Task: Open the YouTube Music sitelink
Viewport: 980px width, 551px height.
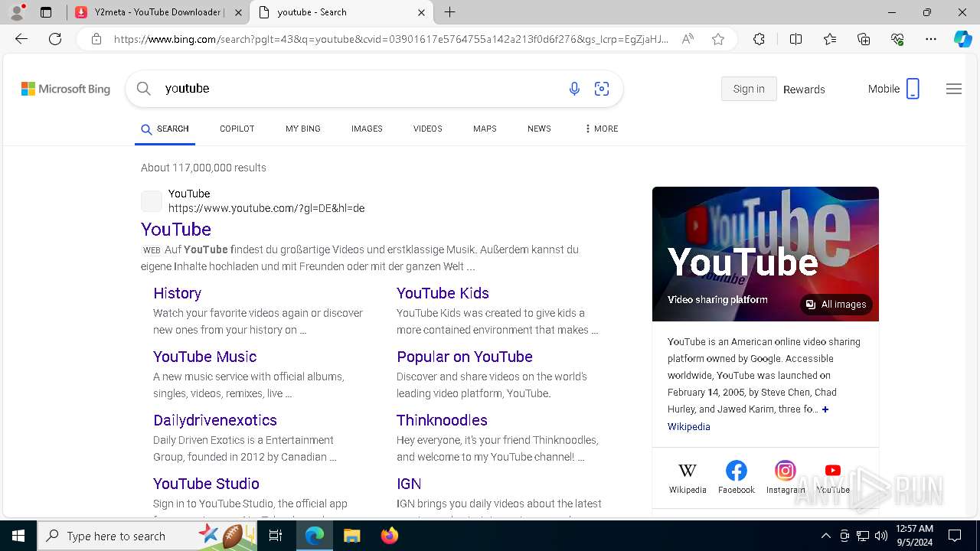Action: click(x=204, y=357)
